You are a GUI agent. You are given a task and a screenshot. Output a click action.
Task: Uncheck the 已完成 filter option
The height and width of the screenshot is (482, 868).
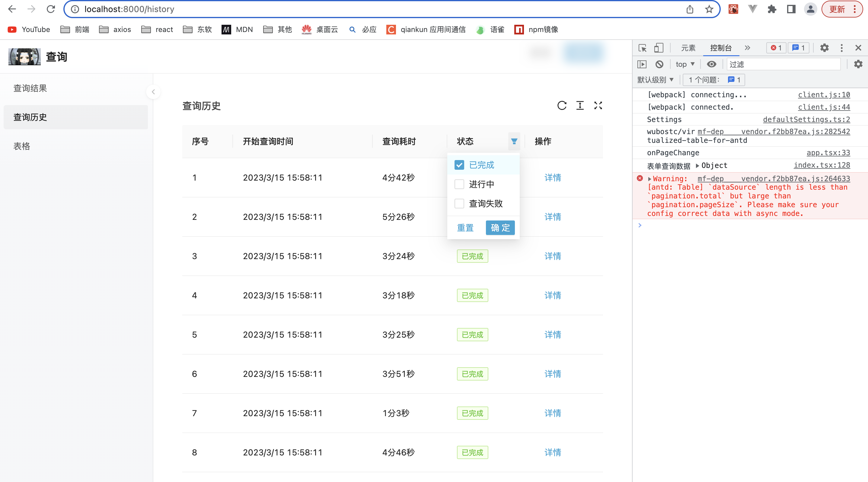(459, 165)
